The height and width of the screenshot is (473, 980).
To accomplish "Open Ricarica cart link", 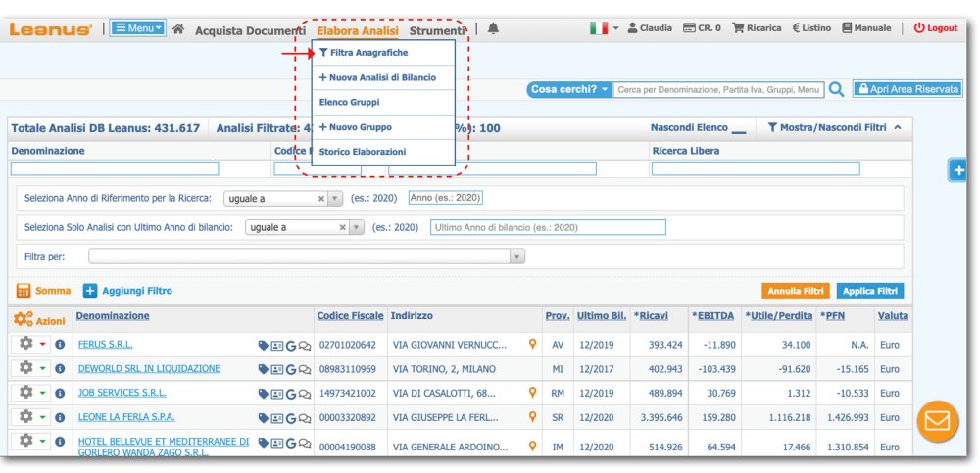I will (x=757, y=28).
